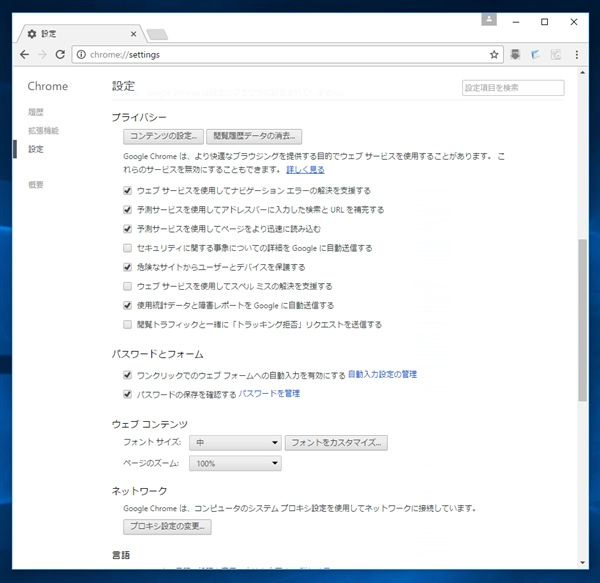600x583 pixels.
Task: Click the フォントをカスタマイズ button
Action: [336, 443]
